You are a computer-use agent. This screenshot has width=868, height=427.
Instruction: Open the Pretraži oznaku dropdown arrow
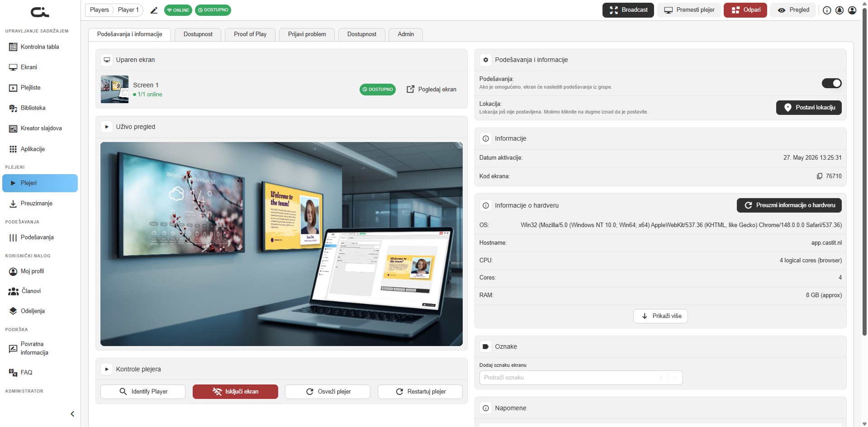click(675, 378)
